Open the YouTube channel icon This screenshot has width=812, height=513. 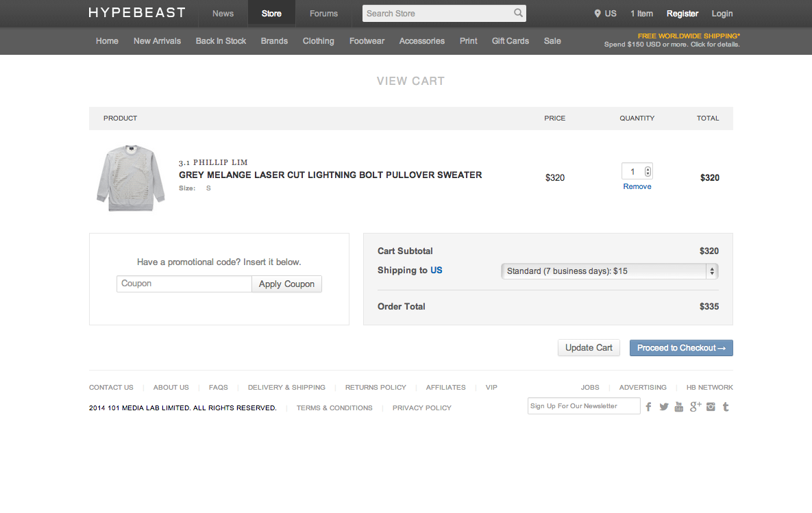[679, 407]
